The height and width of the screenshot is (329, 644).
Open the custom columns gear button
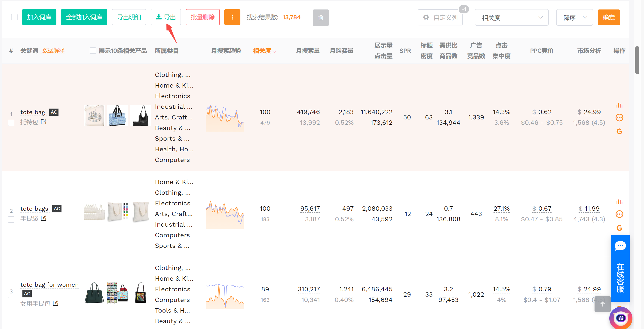coord(440,18)
